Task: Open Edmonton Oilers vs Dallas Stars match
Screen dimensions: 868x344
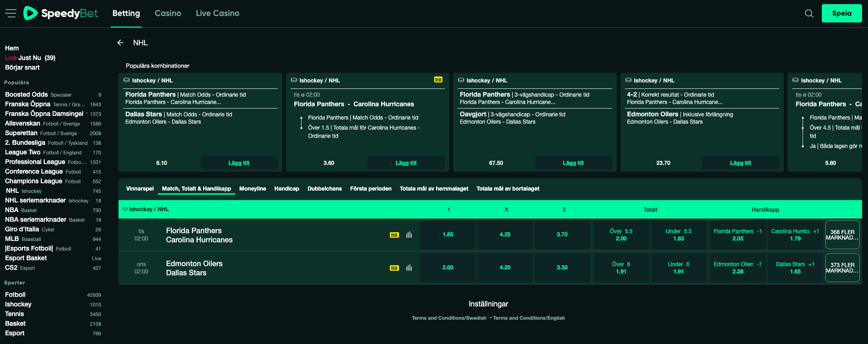Action: point(194,268)
